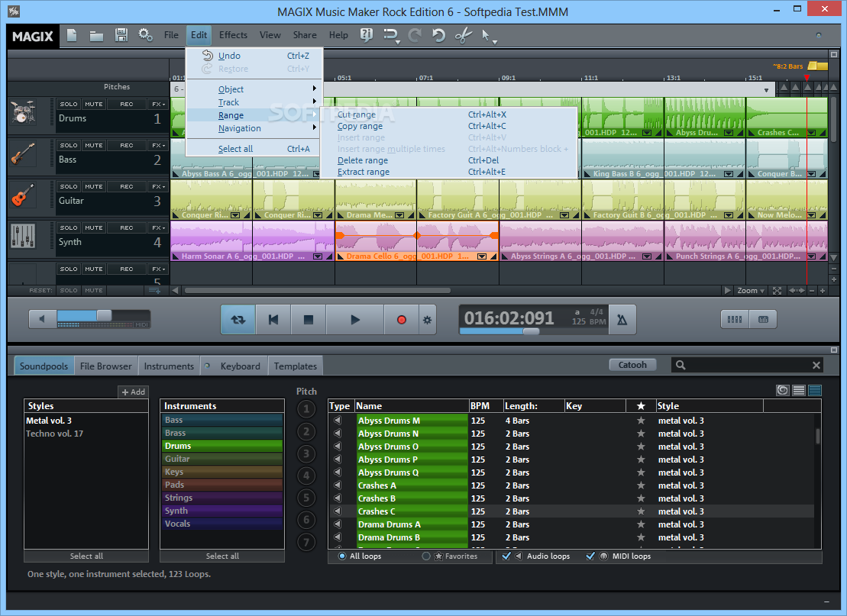The height and width of the screenshot is (616, 847).
Task: Click Add button above Styles list
Action: coord(134,392)
